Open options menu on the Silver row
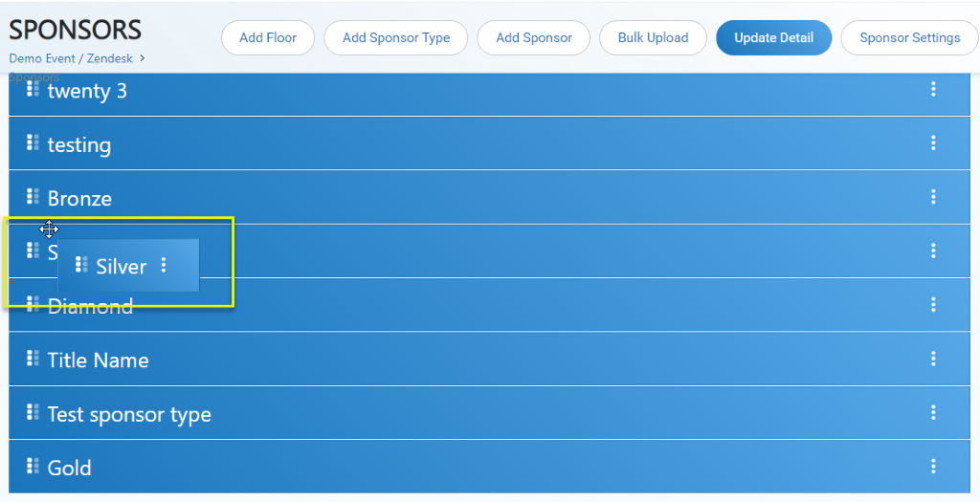980x502 pixels. 933,251
